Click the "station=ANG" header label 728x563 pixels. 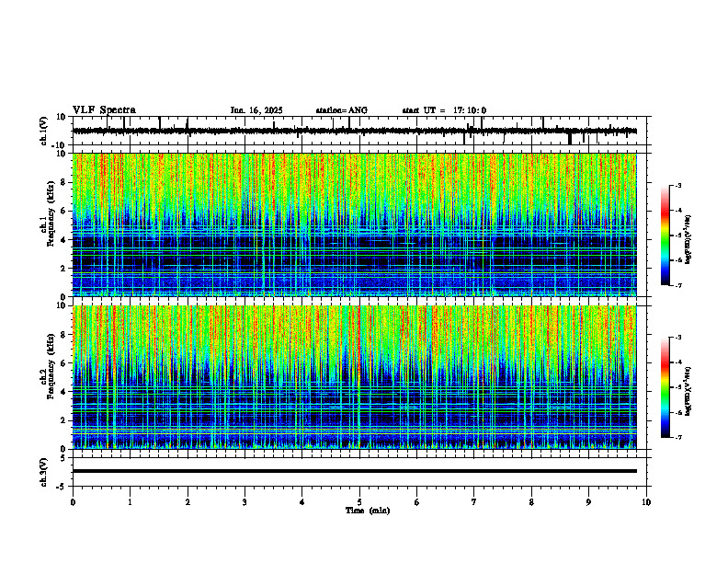tap(342, 110)
